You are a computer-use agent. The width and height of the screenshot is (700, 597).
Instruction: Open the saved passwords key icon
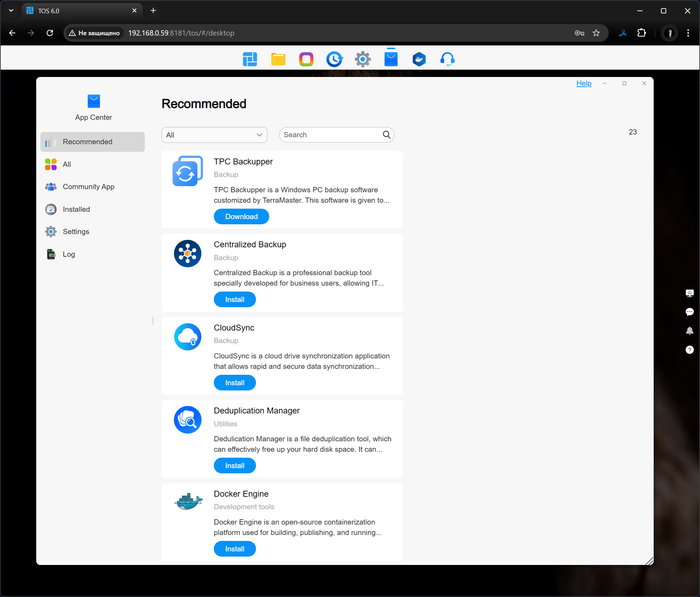pos(579,33)
